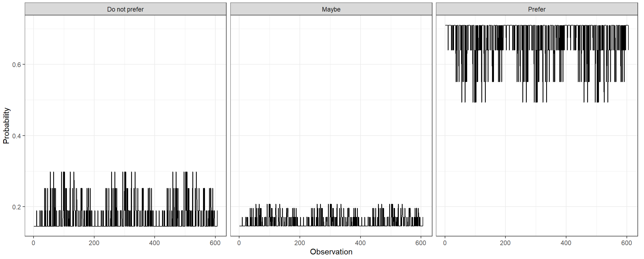Click the 0 tick under 'Do not prefer' panel
644x259 pixels.
tap(34, 243)
